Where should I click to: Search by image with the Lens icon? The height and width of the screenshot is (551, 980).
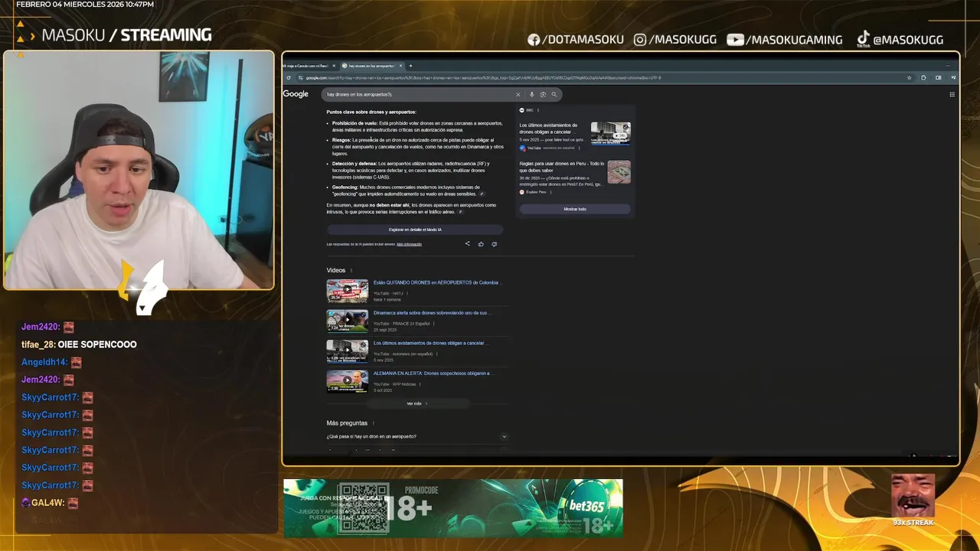(543, 94)
